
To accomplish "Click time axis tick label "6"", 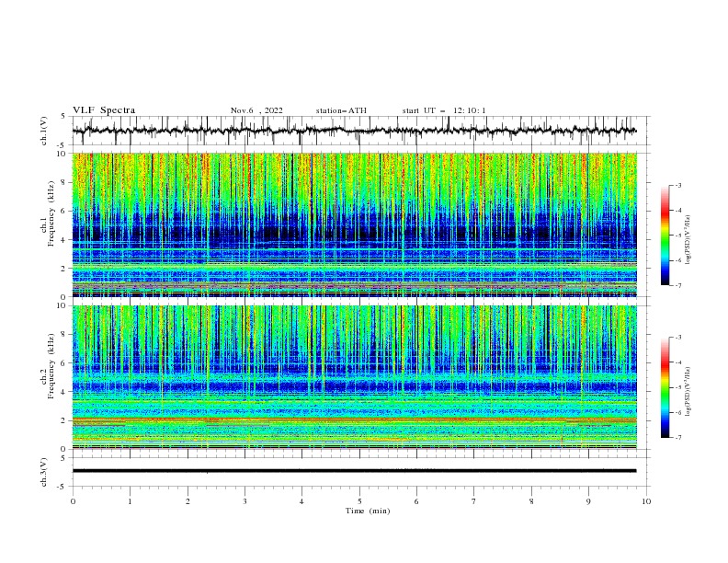I will (416, 501).
